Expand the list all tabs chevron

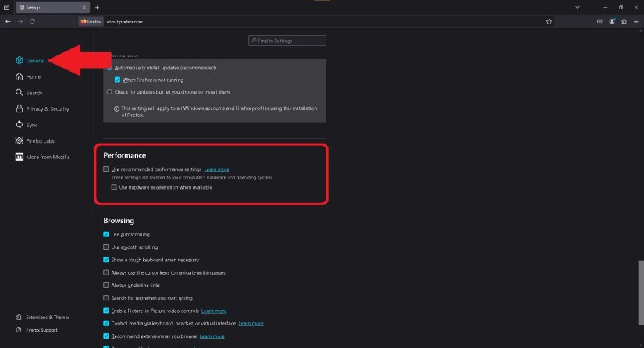click(x=578, y=7)
